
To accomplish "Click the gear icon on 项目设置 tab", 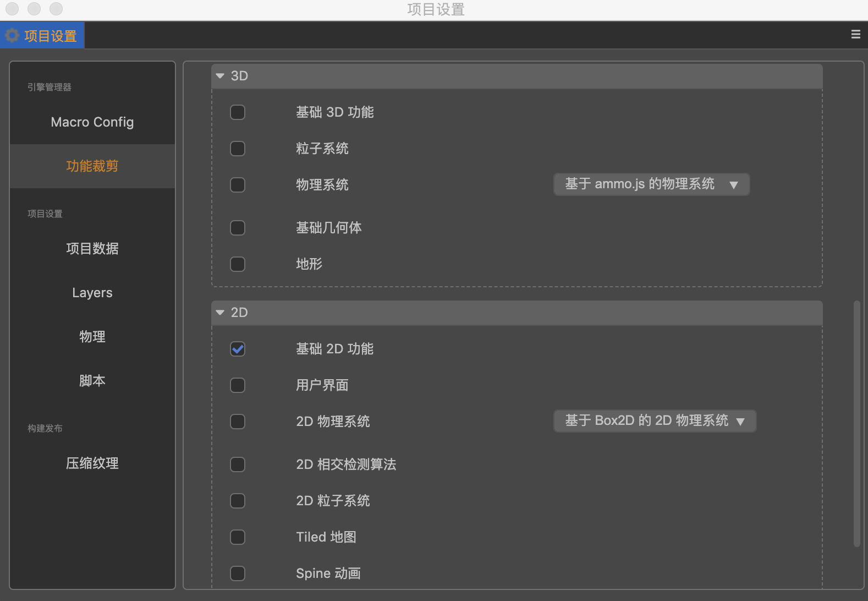I will (x=12, y=36).
